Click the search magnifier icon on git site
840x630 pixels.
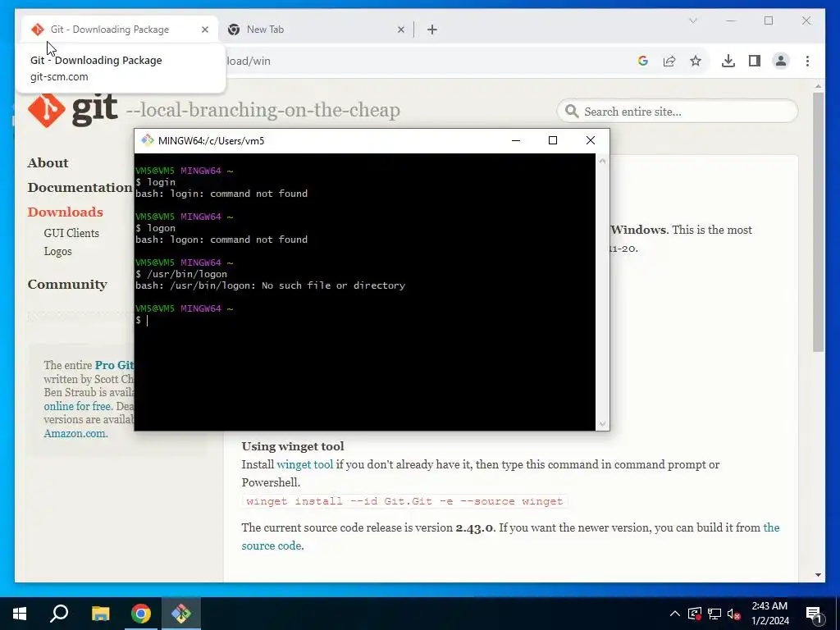[572, 111]
